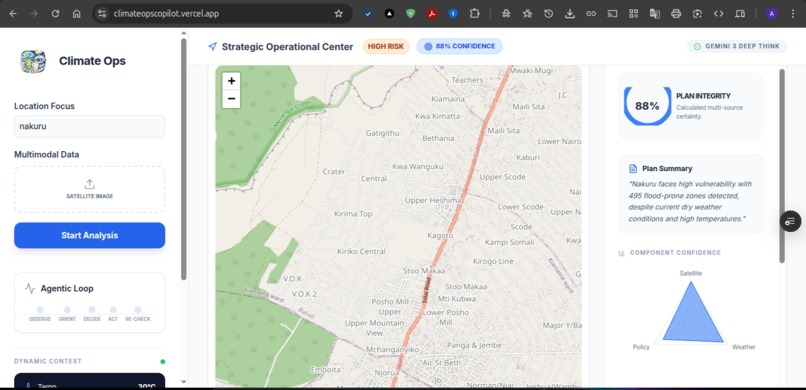Viewport: 806px width, 390px height.
Task: Click Kwa Wanguku on the map
Action: coord(417,166)
